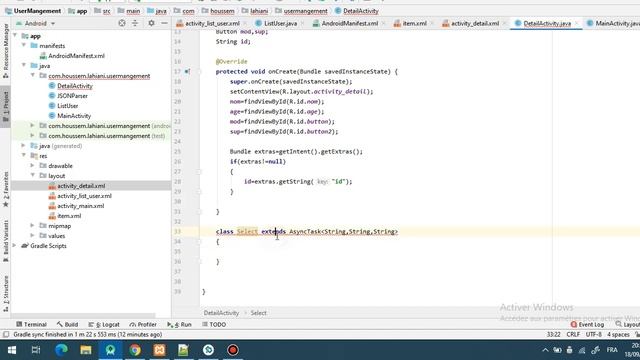Viewport: 640px width, 360px height.
Task: Collapse the layout folder
Action: pyautogui.click(x=33, y=176)
